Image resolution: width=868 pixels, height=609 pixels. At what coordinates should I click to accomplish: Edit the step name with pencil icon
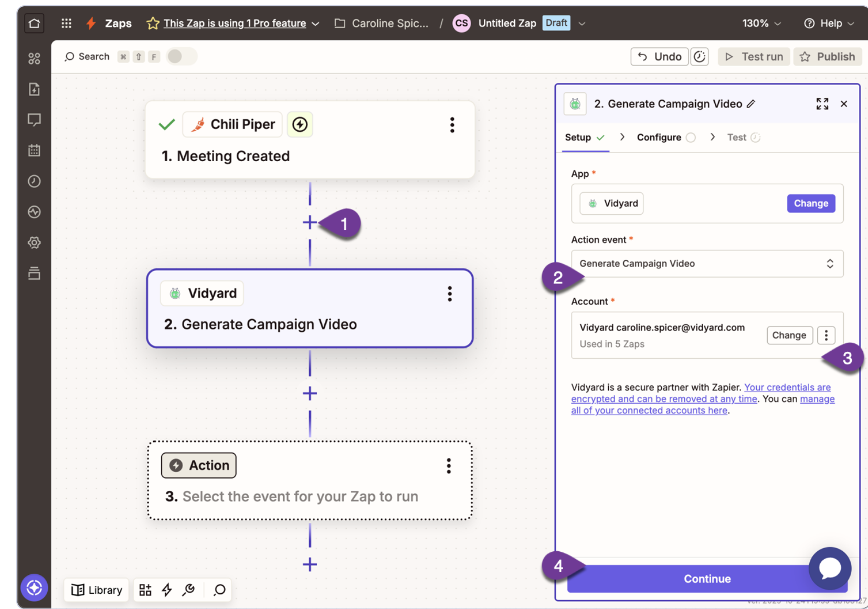751,104
